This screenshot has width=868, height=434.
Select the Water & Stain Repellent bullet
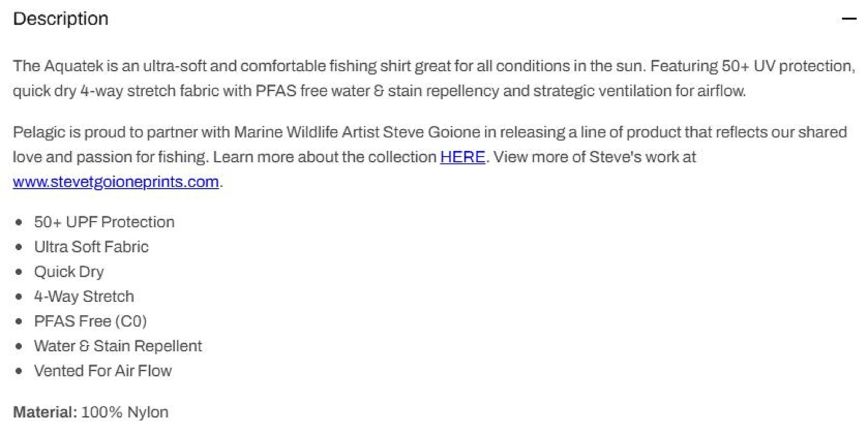[x=118, y=346]
